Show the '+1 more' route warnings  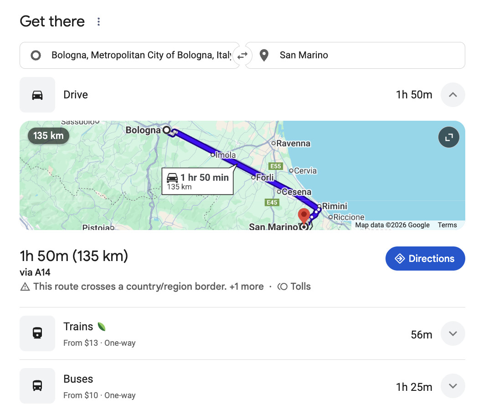[x=247, y=287]
